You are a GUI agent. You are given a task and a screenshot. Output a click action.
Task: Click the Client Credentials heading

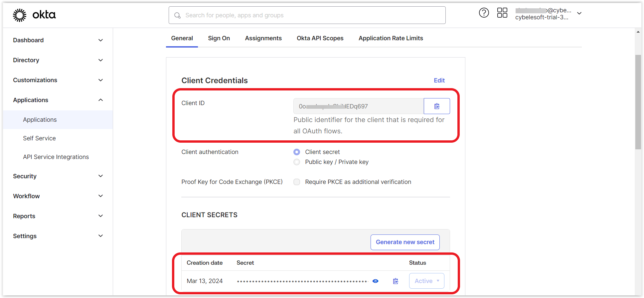(215, 80)
